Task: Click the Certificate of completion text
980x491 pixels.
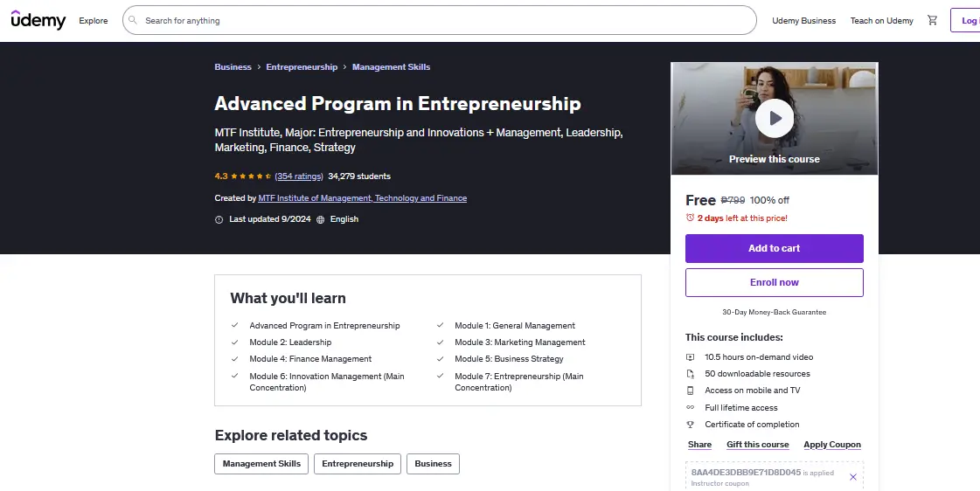Action: 752,424
